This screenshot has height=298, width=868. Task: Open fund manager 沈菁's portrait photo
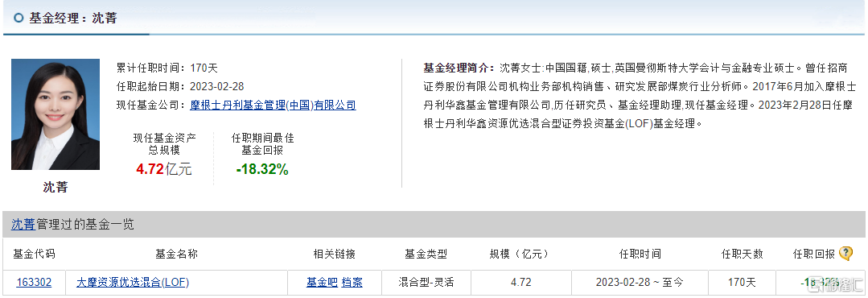click(56, 114)
